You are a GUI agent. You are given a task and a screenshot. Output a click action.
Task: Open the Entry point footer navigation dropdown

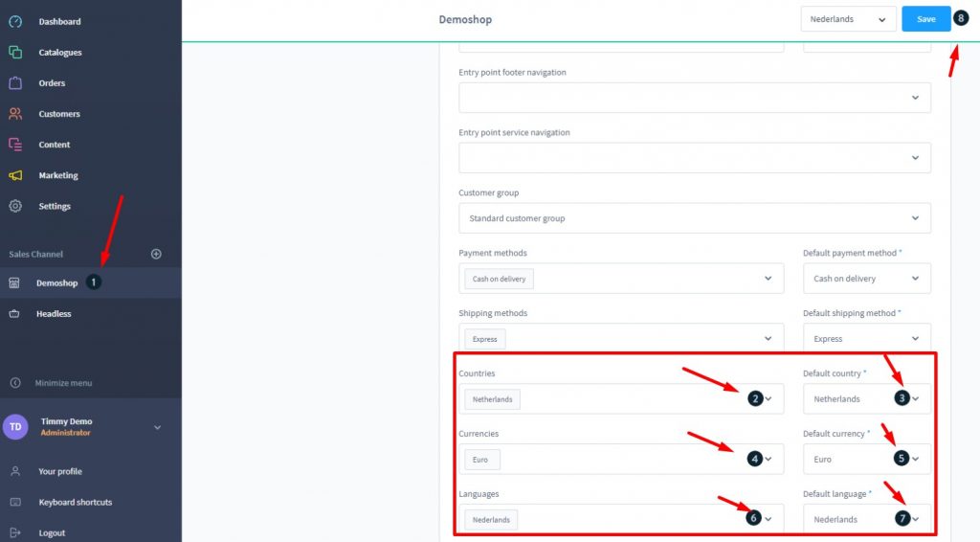coord(694,98)
